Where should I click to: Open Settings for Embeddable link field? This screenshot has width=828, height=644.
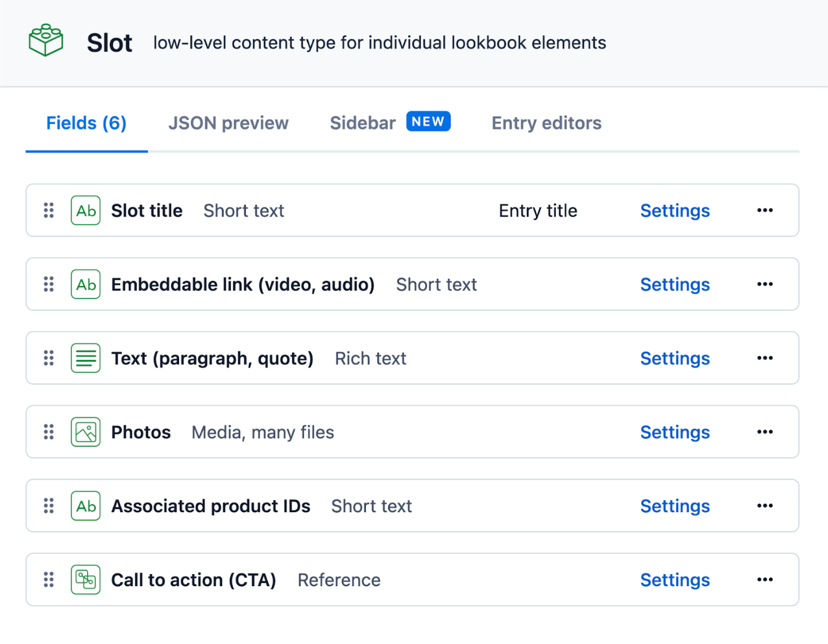pos(675,285)
